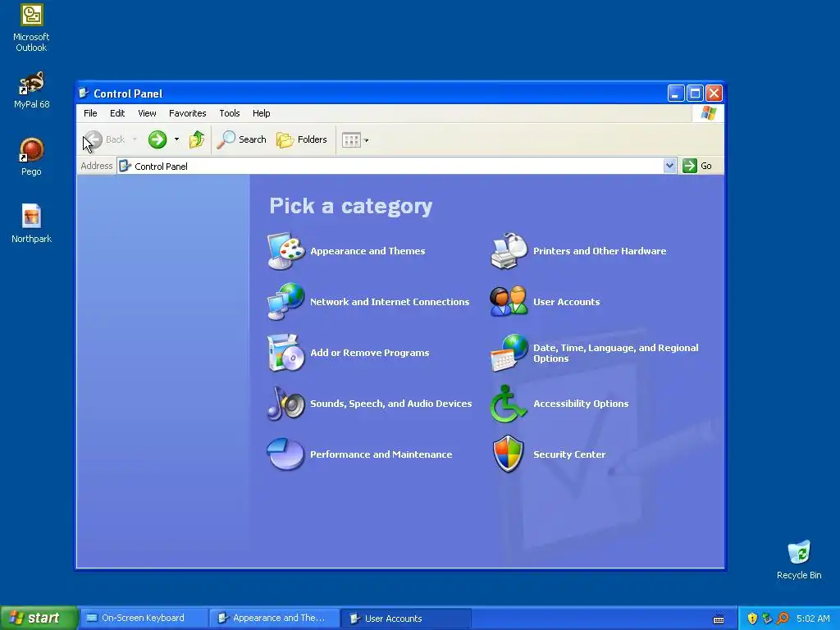Open the Forward history dropdown arrow
This screenshot has width=840, height=630.
click(177, 139)
